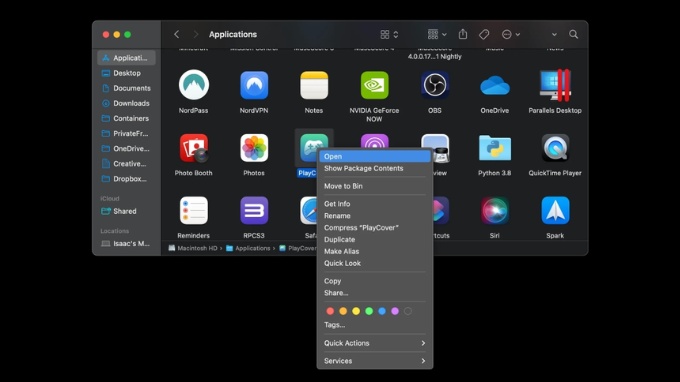
Task: Click the Share toolbar icon
Action: point(463,34)
